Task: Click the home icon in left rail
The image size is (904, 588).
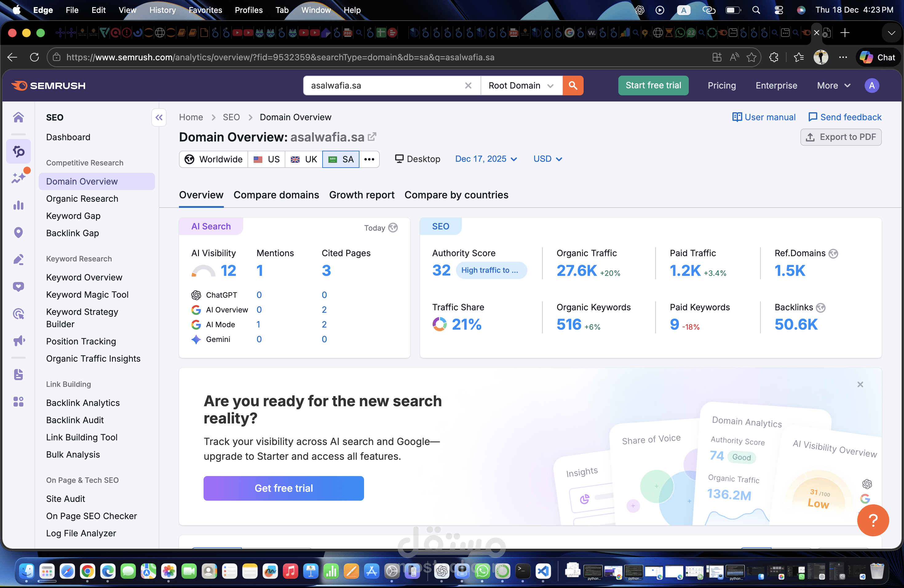Action: tap(18, 117)
